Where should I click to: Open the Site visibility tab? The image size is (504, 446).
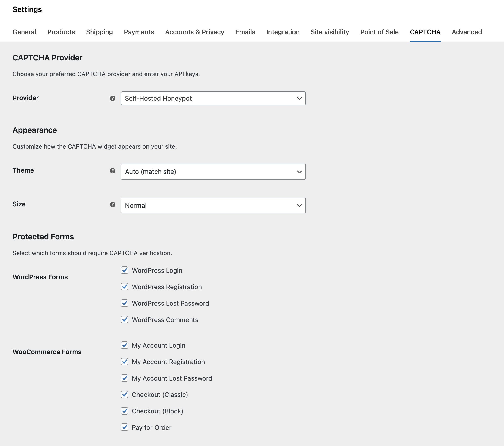click(x=330, y=32)
